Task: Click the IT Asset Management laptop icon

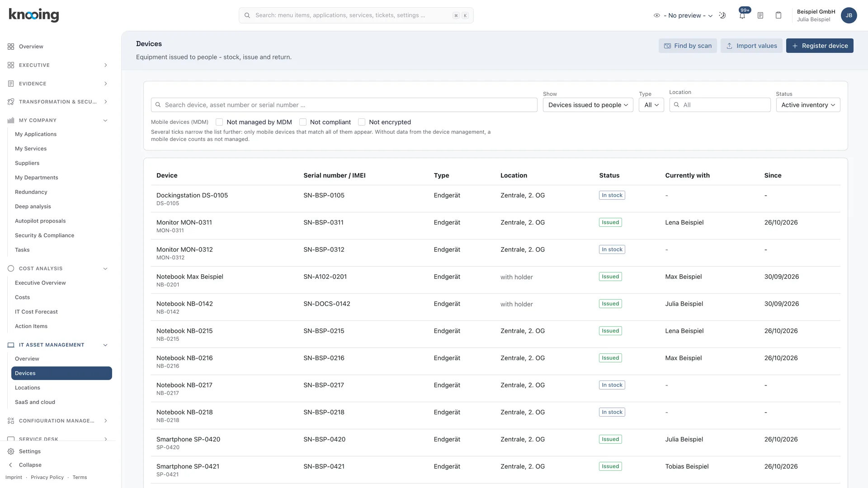Action: pyautogui.click(x=11, y=345)
